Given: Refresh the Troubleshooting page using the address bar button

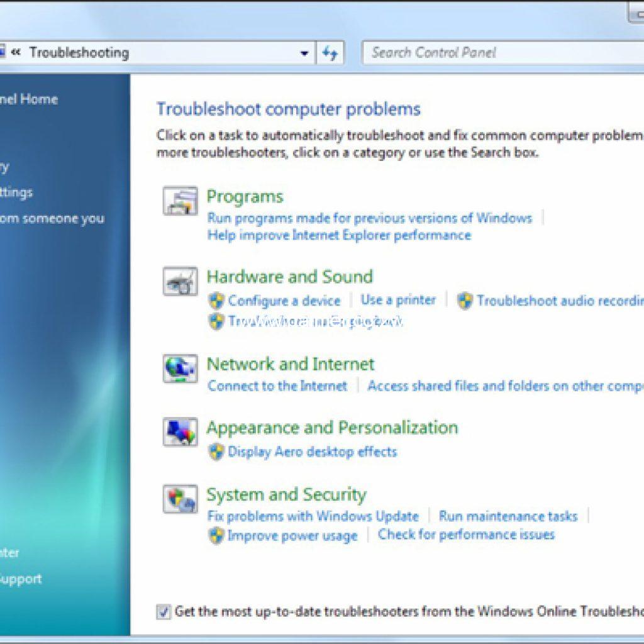Looking at the screenshot, I should click(x=330, y=53).
